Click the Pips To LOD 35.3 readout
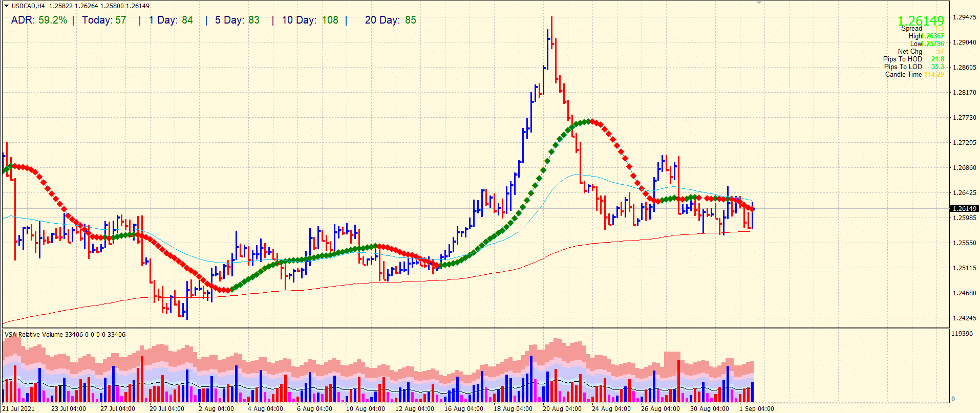 (x=914, y=67)
